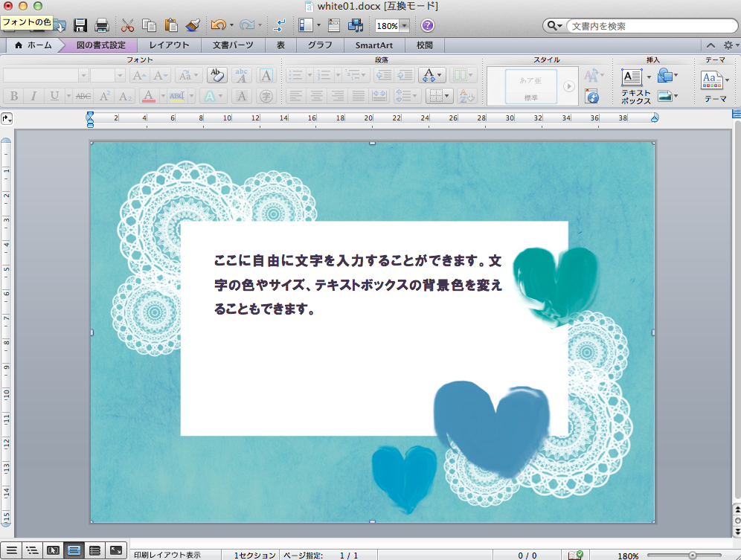
Task: Click the Print icon in toolbar
Action: (x=102, y=25)
